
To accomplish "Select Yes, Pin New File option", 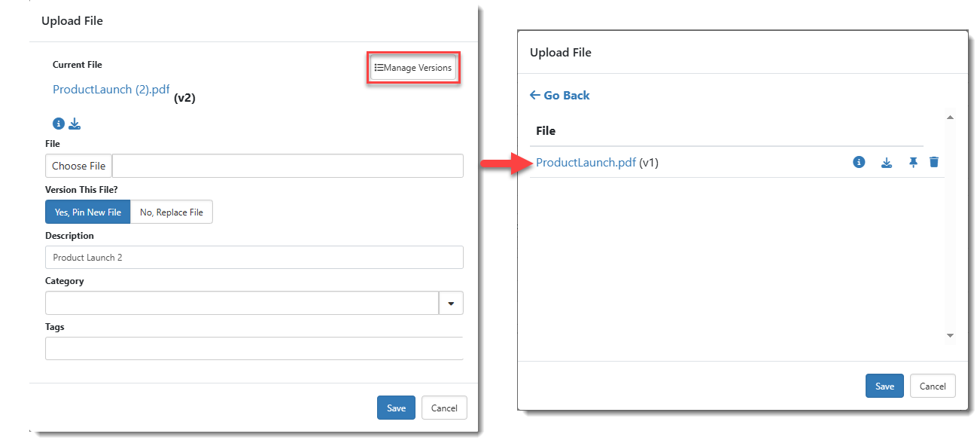I will (x=87, y=212).
